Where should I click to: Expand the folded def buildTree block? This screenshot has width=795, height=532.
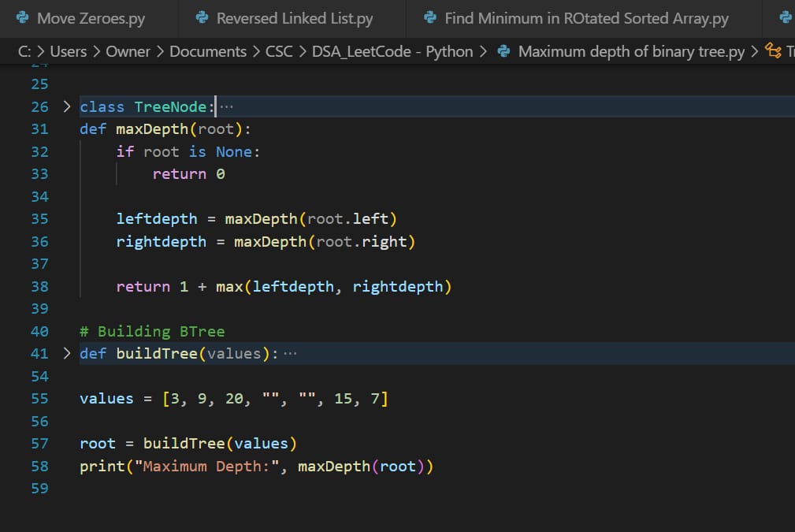[66, 353]
